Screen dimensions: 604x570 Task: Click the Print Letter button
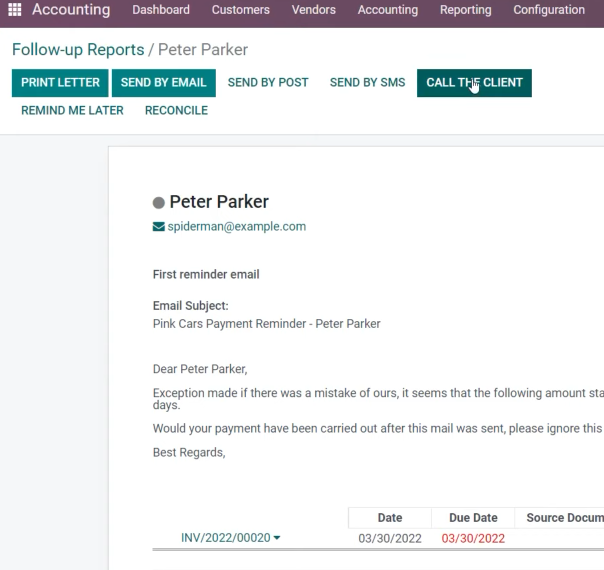[x=60, y=83]
